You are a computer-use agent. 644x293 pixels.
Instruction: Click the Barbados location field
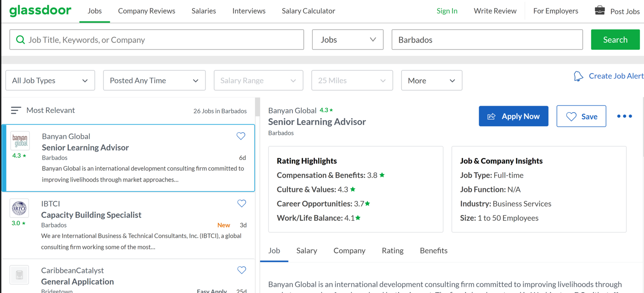point(487,39)
